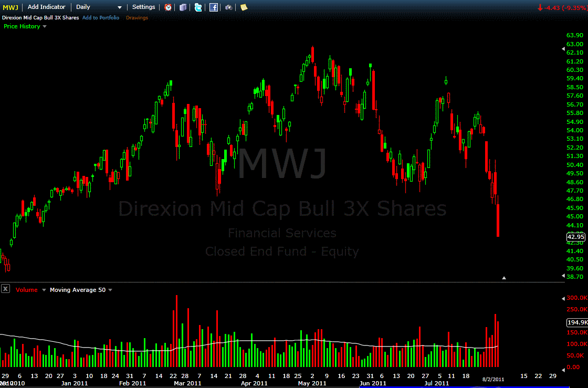Share chart via the Facebook icon
Screen dimensions: 588x388
coord(213,7)
